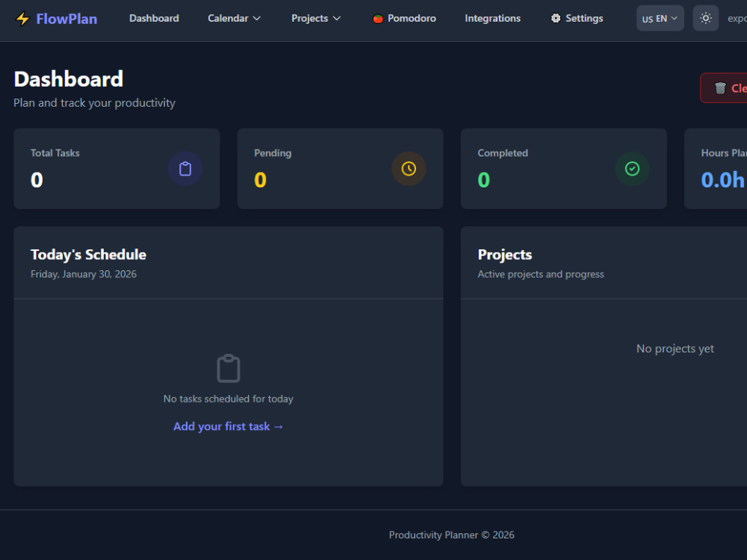The width and height of the screenshot is (747, 560).
Task: Click the Productivity Planner © 2026 footer text
Action: click(x=452, y=535)
